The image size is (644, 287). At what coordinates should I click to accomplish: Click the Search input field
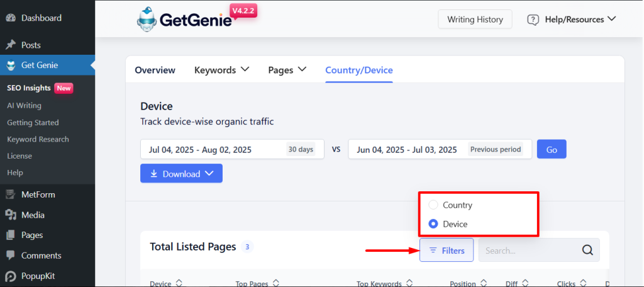pos(539,250)
